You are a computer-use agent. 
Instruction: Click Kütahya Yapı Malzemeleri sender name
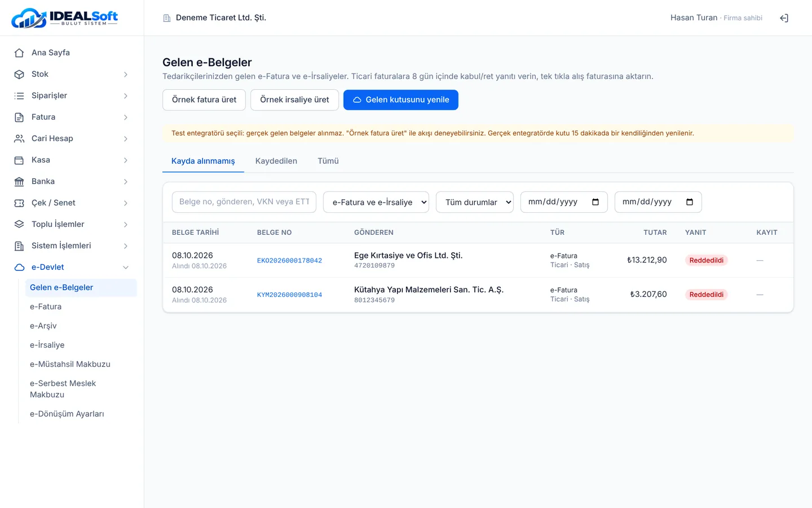point(429,290)
